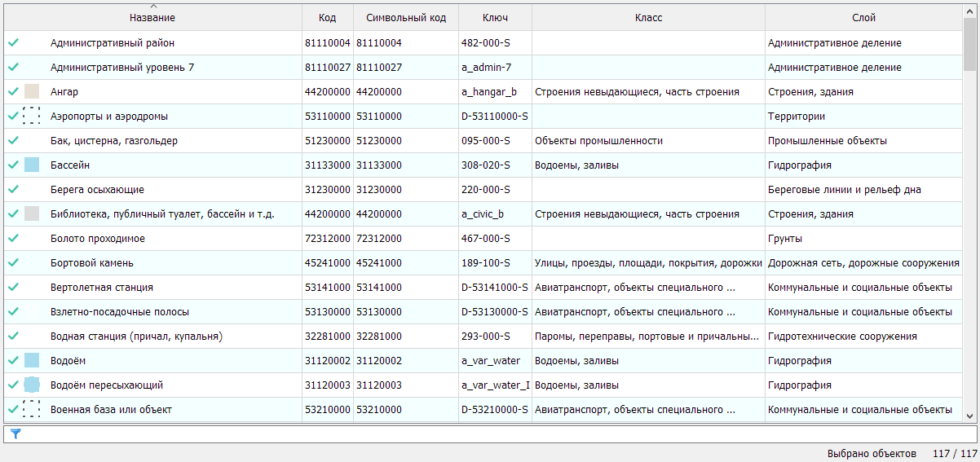Sort table by Код column header
The width and height of the screenshot is (980, 462).
point(327,18)
